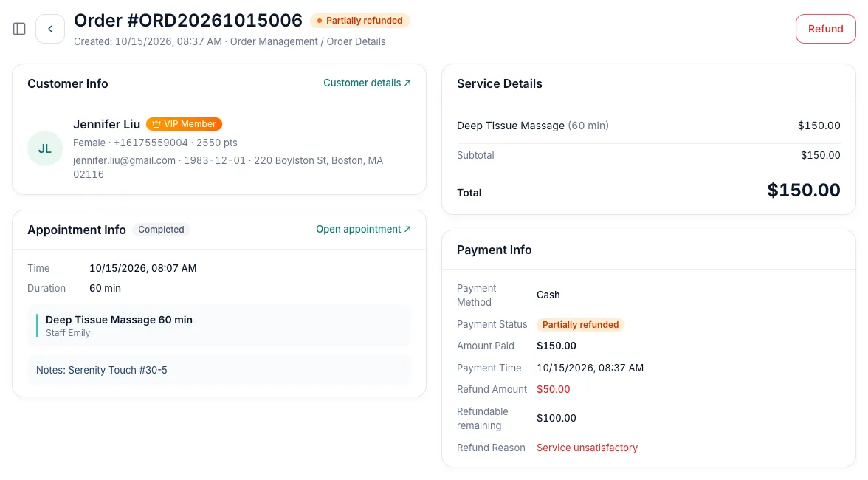Click the Notes: Serenity Touch #30-5 text
The width and height of the screenshot is (868, 480).
pyautogui.click(x=102, y=370)
